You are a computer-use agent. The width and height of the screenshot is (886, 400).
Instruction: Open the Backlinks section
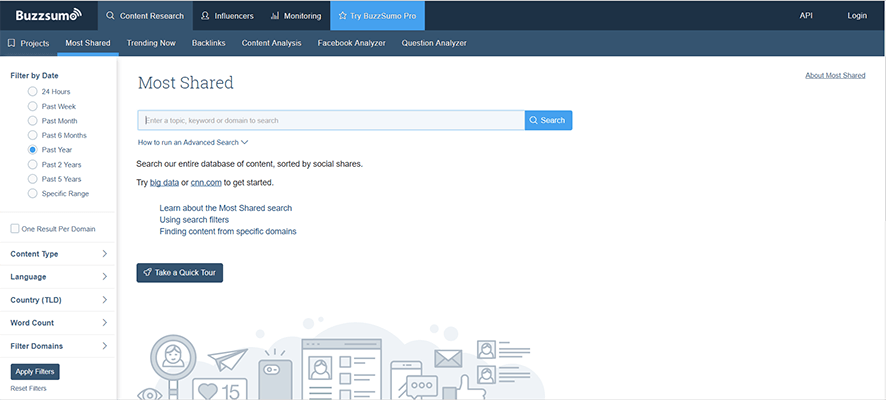[209, 43]
